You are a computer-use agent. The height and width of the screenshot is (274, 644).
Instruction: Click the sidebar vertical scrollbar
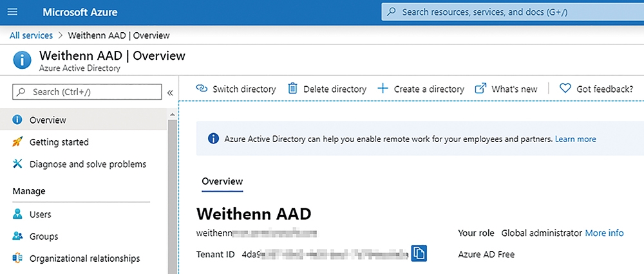pyautogui.click(x=173, y=197)
